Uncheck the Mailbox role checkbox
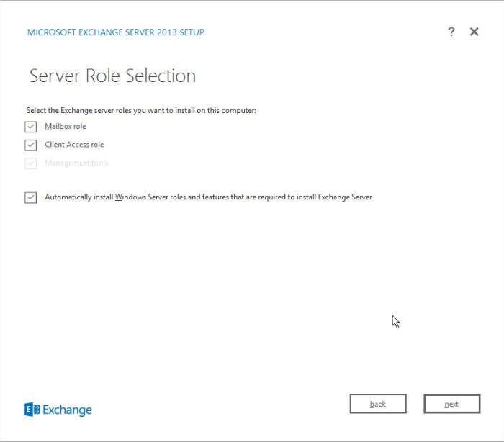 pyautogui.click(x=30, y=127)
